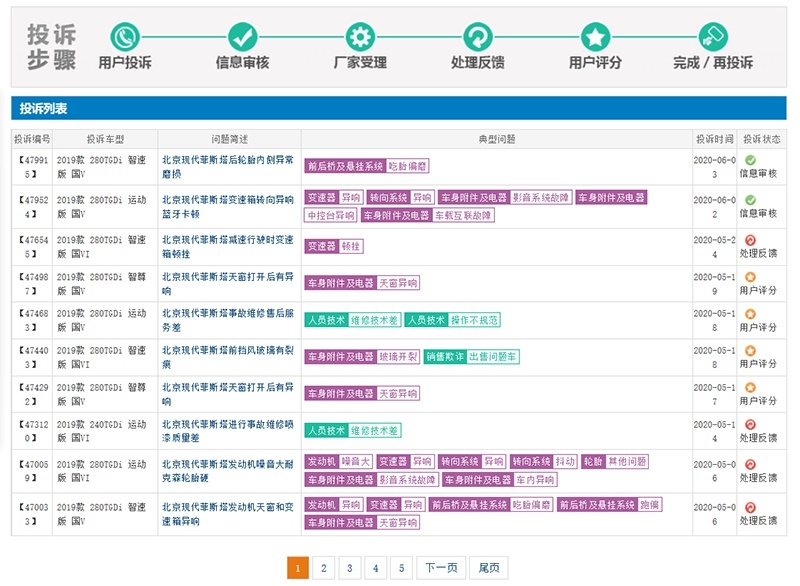Click the 投诉状态 column header
800x586 pixels.
[761, 139]
